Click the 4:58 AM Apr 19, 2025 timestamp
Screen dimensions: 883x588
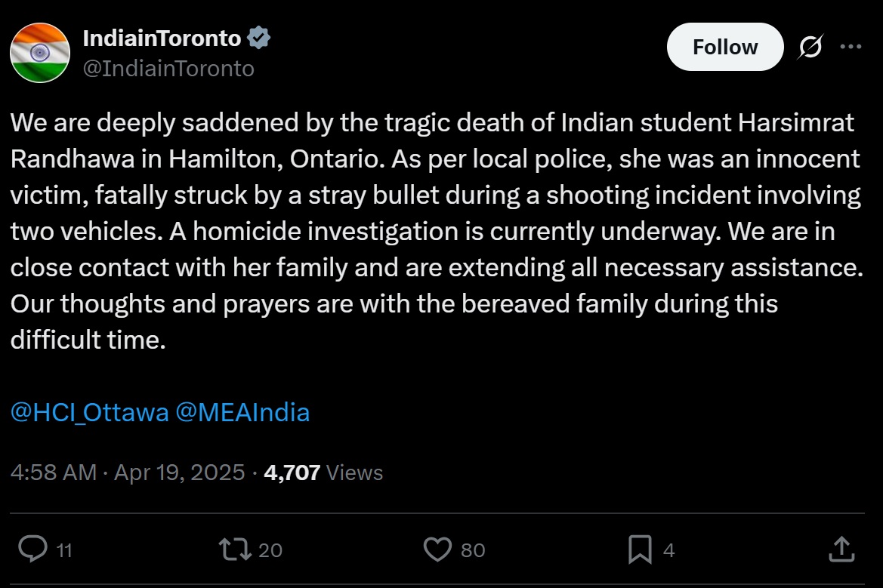128,473
